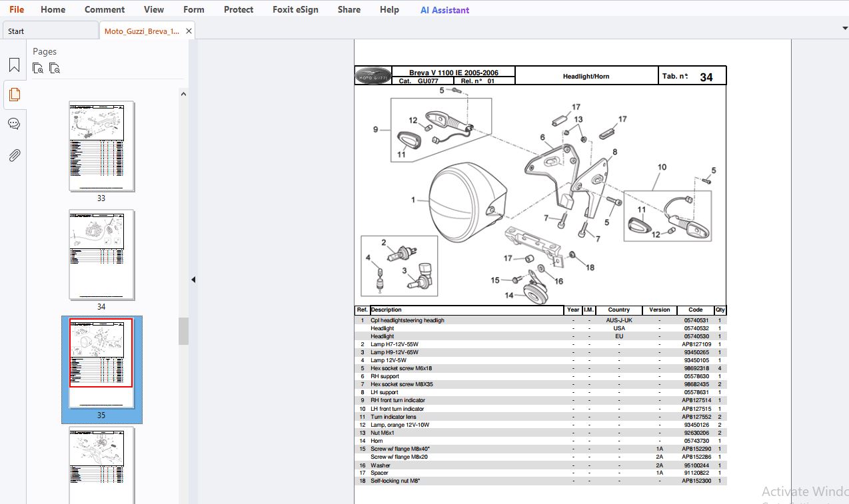Switch to the Start document tab
This screenshot has width=849, height=504.
50,31
